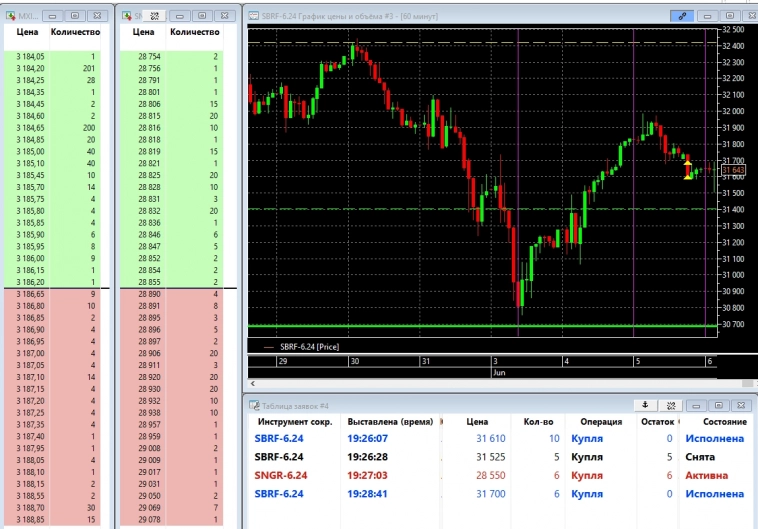758x529 pixels.
Task: Click the 'Количество' header in the MXI order book
Action: click(75, 32)
